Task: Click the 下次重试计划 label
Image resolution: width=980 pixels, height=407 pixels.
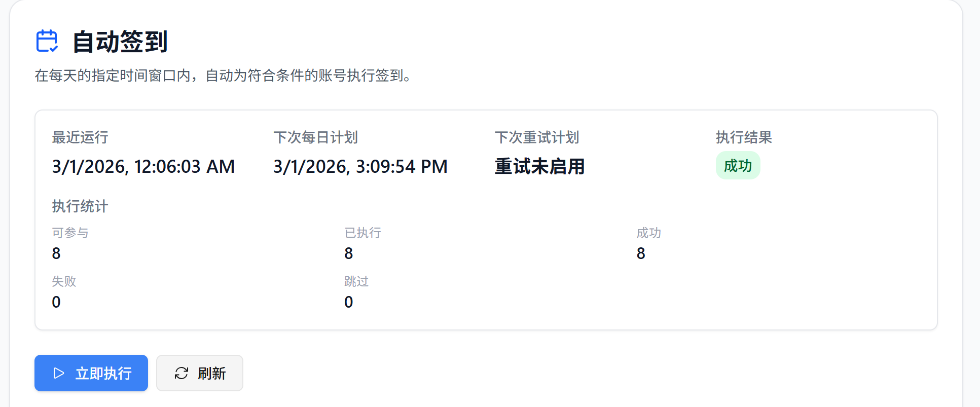Action: pos(537,137)
